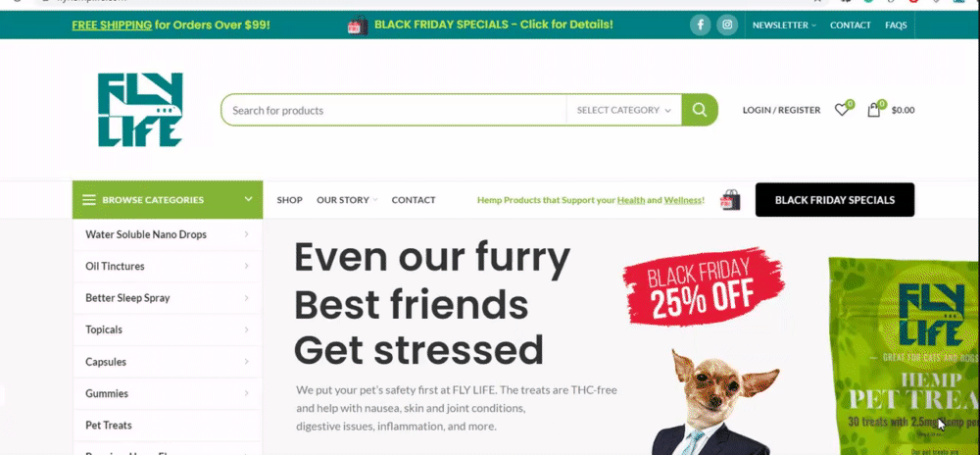980x455 pixels.
Task: Click the Black Friday bag icon in top bar
Action: [358, 25]
